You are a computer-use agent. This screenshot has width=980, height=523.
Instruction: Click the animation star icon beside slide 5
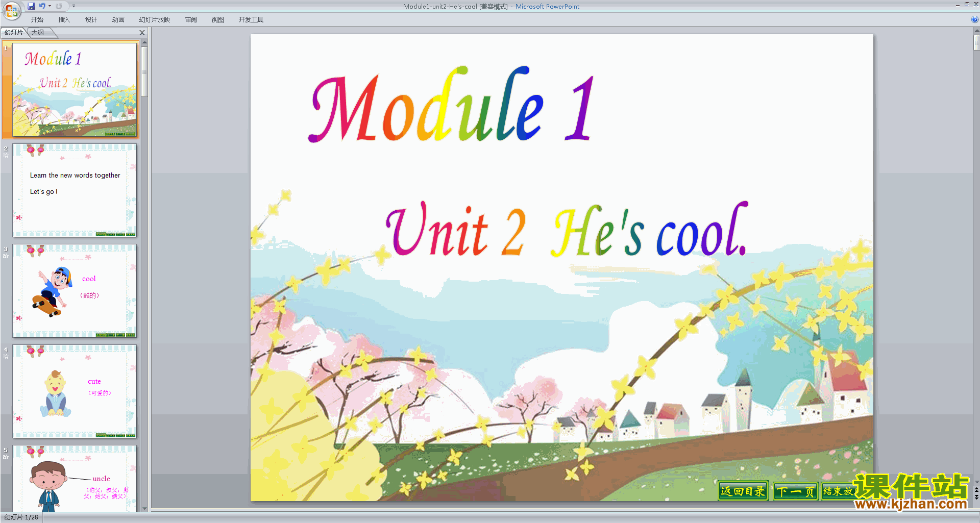point(6,457)
